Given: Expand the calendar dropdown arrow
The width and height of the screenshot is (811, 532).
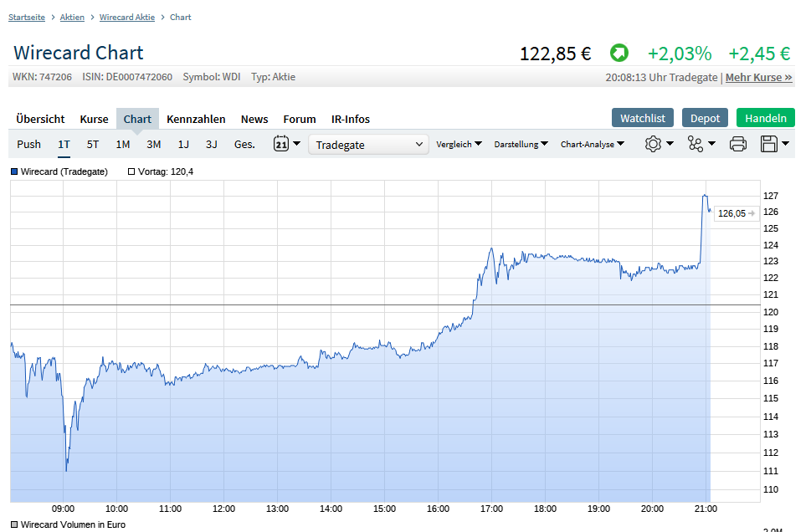Looking at the screenshot, I should coord(296,143).
